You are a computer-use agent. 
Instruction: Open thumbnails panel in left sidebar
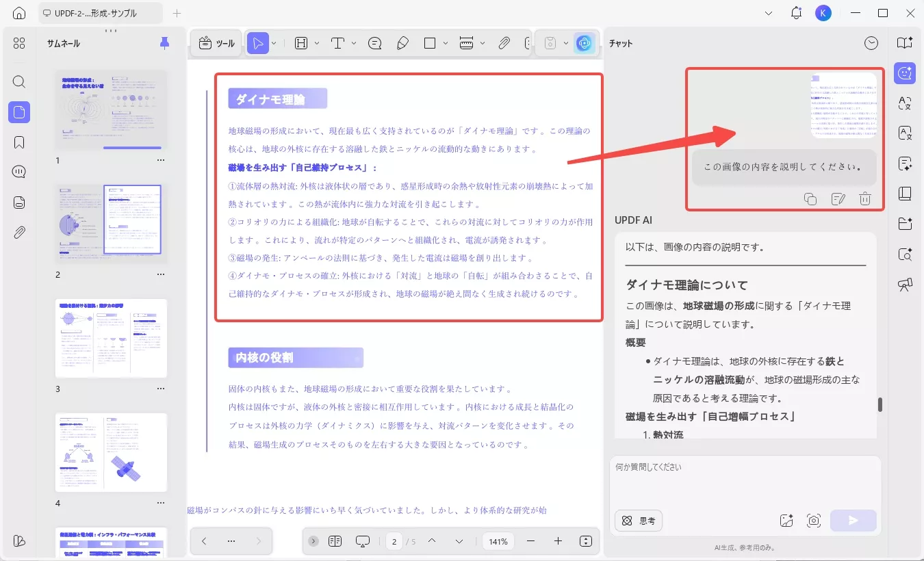tap(18, 112)
